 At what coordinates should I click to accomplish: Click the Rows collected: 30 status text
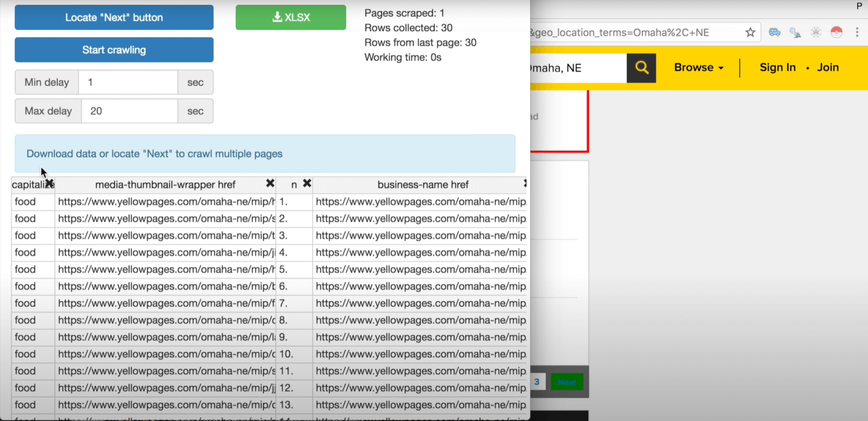click(x=408, y=28)
